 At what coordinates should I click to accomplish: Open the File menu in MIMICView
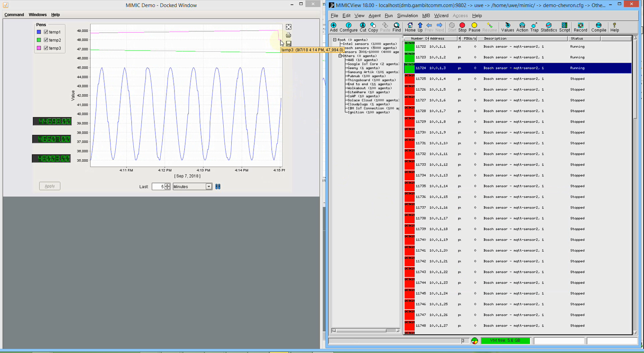pyautogui.click(x=334, y=16)
